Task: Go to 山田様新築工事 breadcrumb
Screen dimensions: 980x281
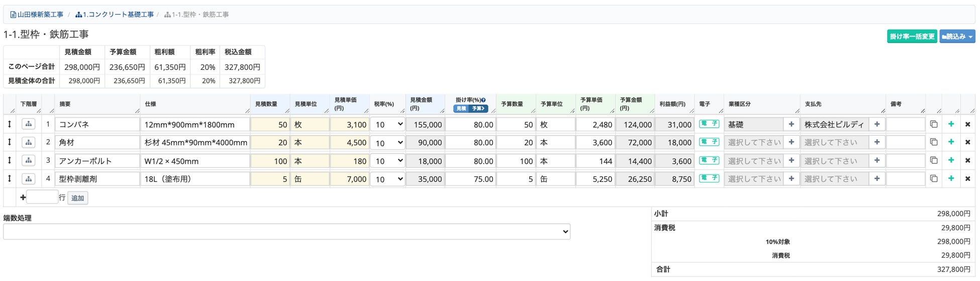Action: pos(37,15)
